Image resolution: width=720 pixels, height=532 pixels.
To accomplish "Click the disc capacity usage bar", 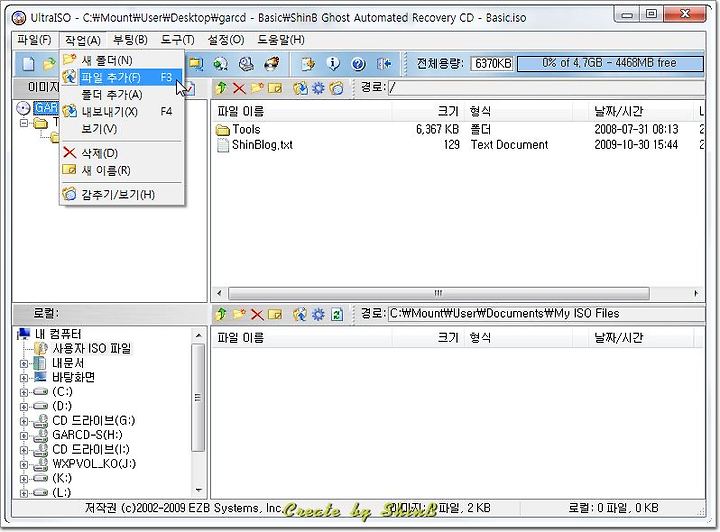I will [x=610, y=63].
